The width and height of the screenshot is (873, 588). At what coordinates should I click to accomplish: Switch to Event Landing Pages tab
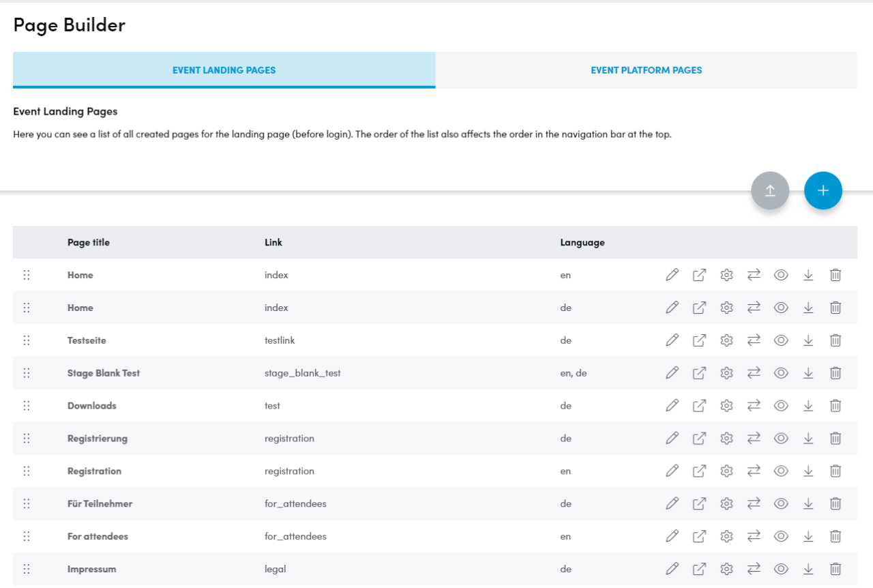tap(224, 70)
